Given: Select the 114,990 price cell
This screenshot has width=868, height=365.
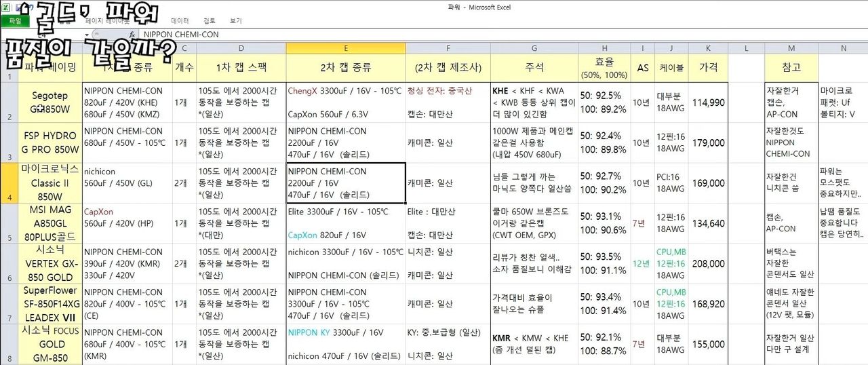Looking at the screenshot, I should [x=708, y=102].
